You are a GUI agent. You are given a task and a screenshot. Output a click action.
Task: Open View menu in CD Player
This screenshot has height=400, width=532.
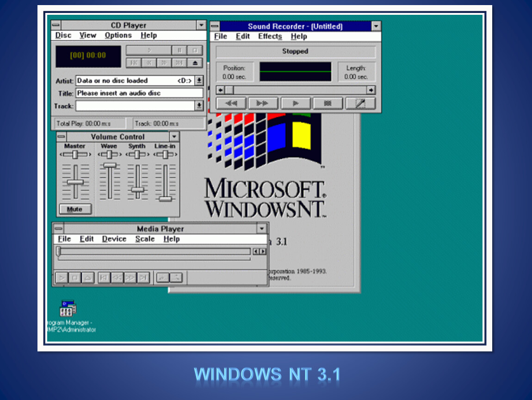point(88,35)
